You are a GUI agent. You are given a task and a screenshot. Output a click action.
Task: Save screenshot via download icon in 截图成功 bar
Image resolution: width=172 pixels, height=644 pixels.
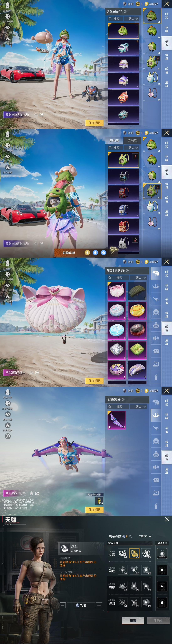[87, 252]
